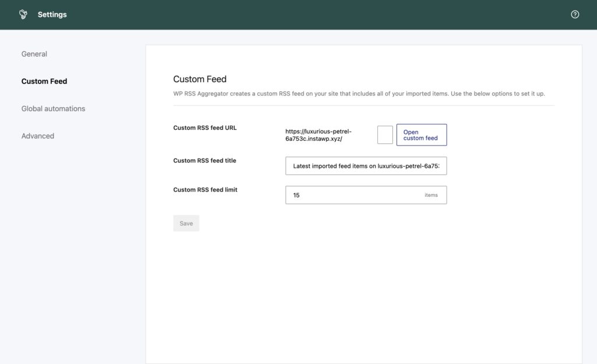This screenshot has height=364, width=597.
Task: Click the bee icon beside the Settings heading
Action: (23, 13)
